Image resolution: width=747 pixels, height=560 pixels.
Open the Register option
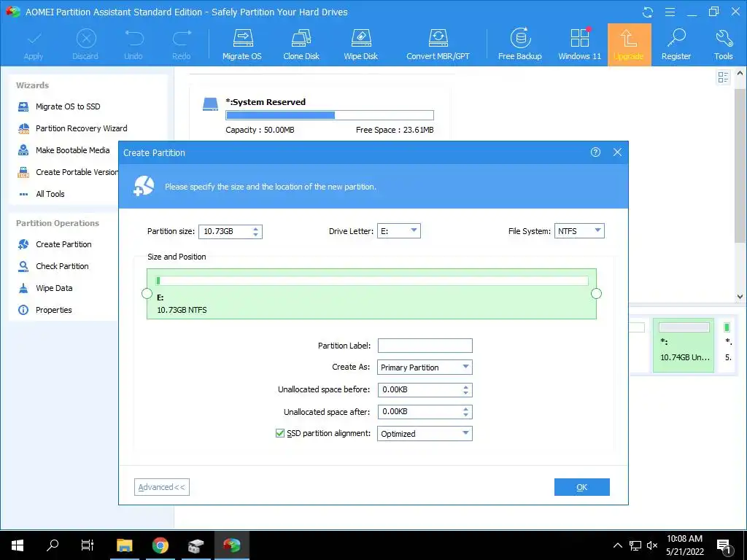[676, 44]
